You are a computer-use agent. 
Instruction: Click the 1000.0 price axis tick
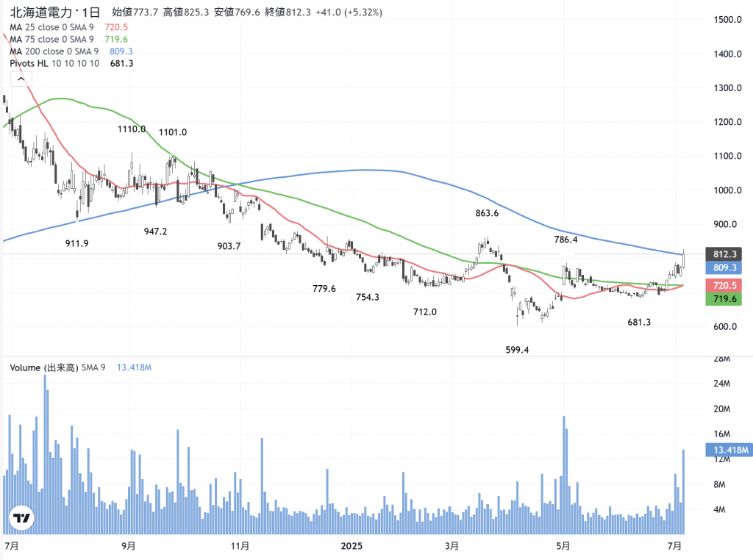(727, 190)
